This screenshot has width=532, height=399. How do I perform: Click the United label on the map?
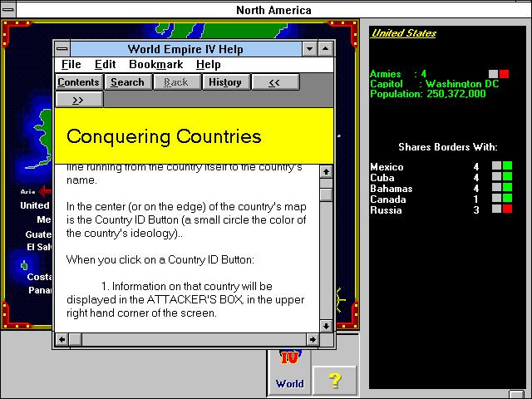[35, 205]
